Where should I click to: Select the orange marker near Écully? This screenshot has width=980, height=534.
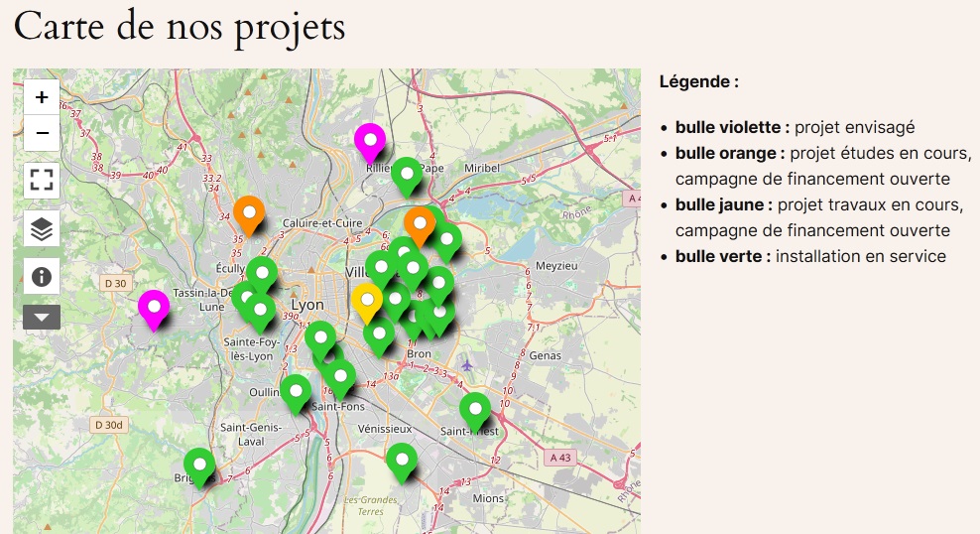point(248,212)
